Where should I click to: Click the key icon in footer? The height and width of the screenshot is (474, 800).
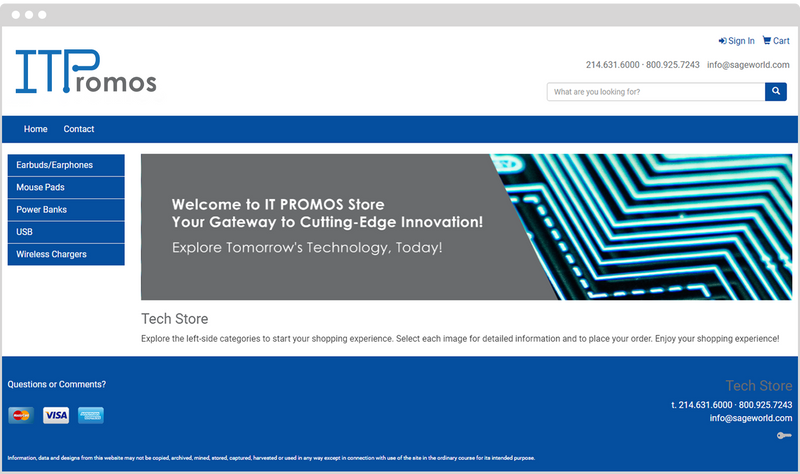tap(784, 435)
